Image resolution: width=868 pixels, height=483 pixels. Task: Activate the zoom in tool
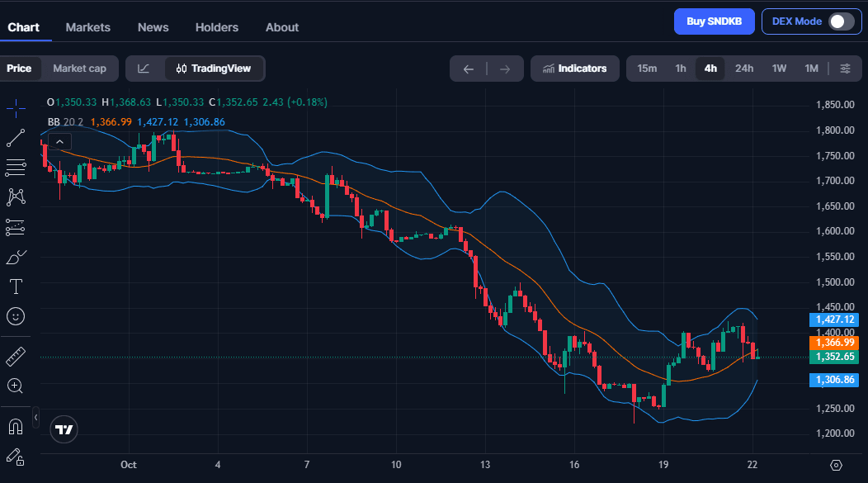click(16, 386)
